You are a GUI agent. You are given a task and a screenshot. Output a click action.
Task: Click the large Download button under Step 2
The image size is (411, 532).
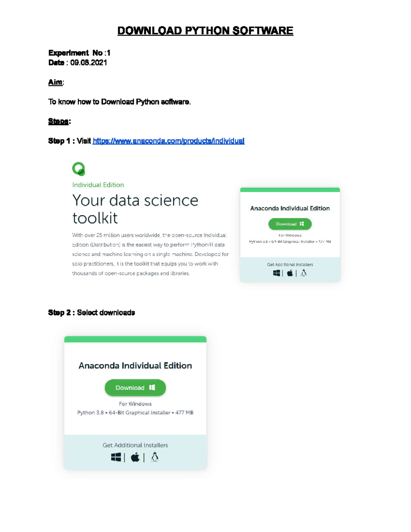[x=135, y=387]
